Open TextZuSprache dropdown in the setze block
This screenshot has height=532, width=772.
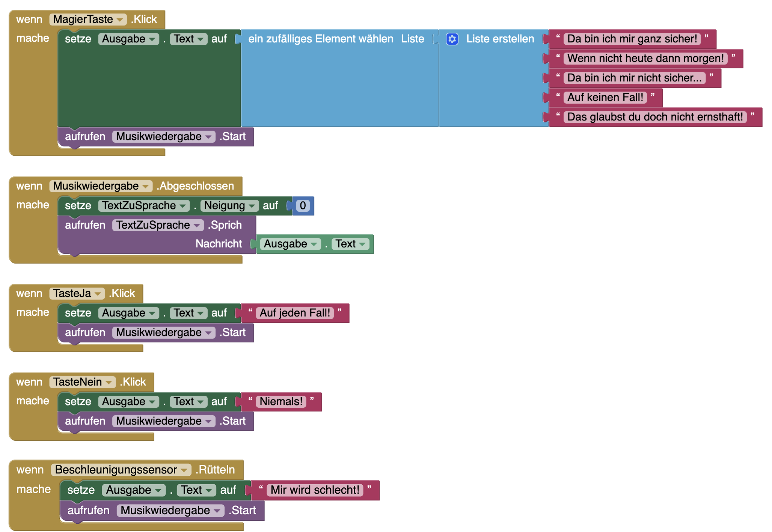183,206
